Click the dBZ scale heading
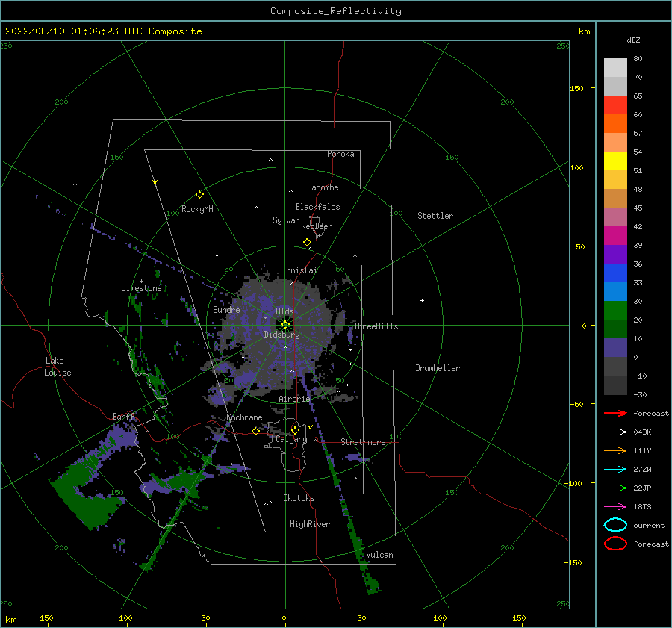Screen dimensions: 672x628 [x=633, y=40]
